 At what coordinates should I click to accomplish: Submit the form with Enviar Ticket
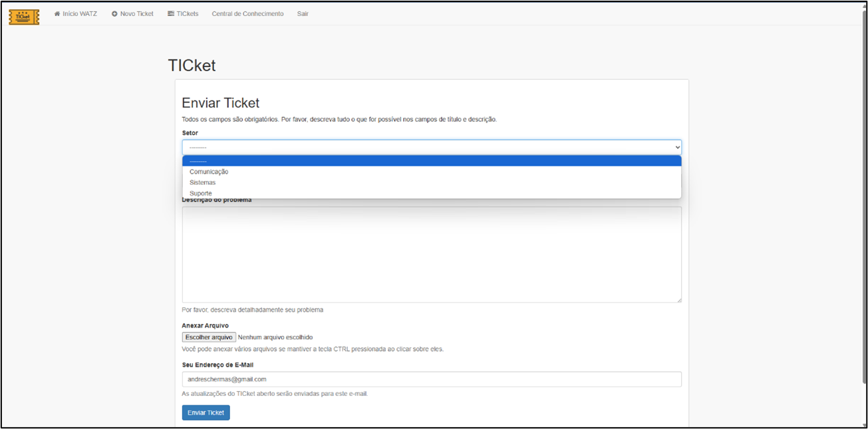click(206, 412)
